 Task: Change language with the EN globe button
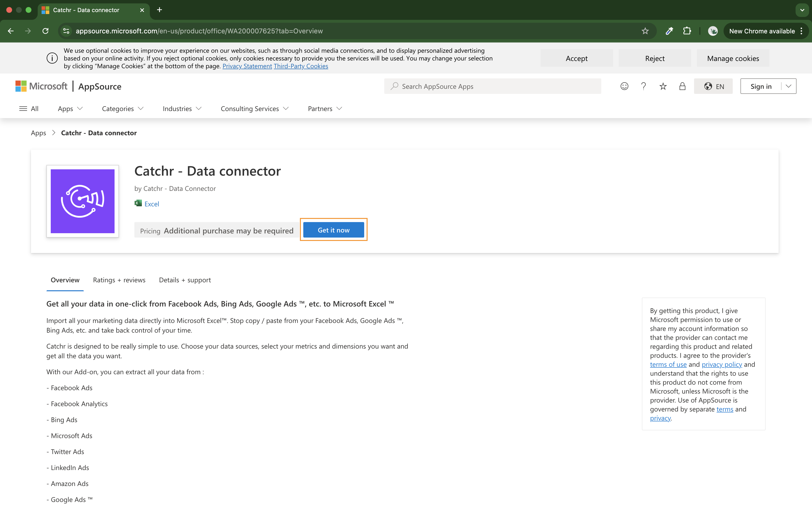(713, 86)
